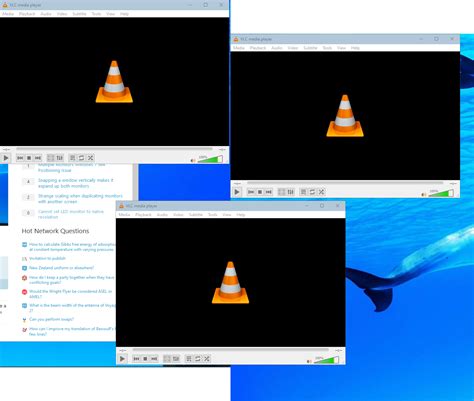Viewport: 474px width, 401px height.
Task: Toggle the playlist in right VLC window
Action: (303, 192)
